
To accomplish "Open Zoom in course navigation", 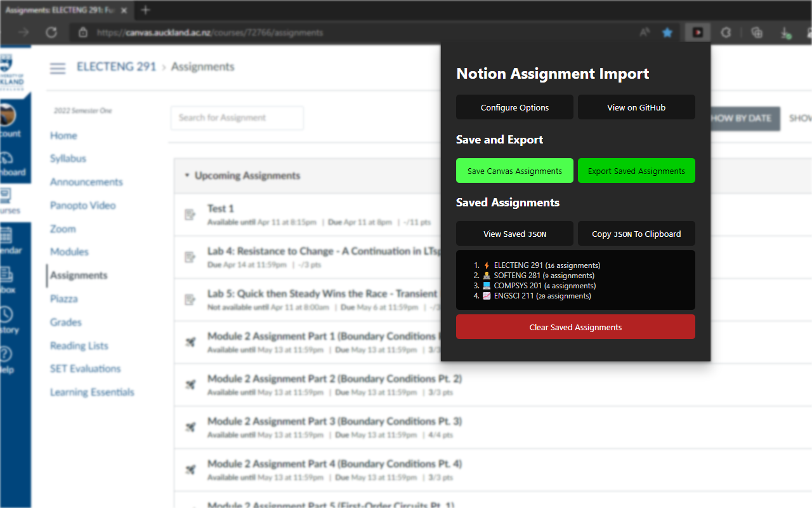I will tap(63, 229).
